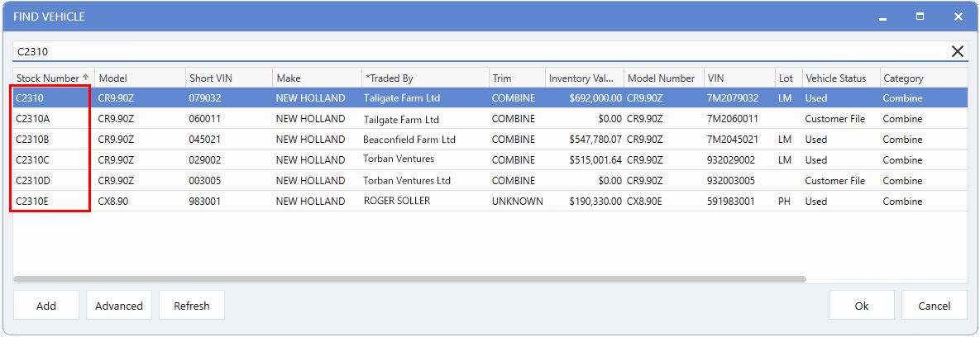The image size is (980, 337).
Task: Confirm selection with Ok button
Action: pos(862,305)
